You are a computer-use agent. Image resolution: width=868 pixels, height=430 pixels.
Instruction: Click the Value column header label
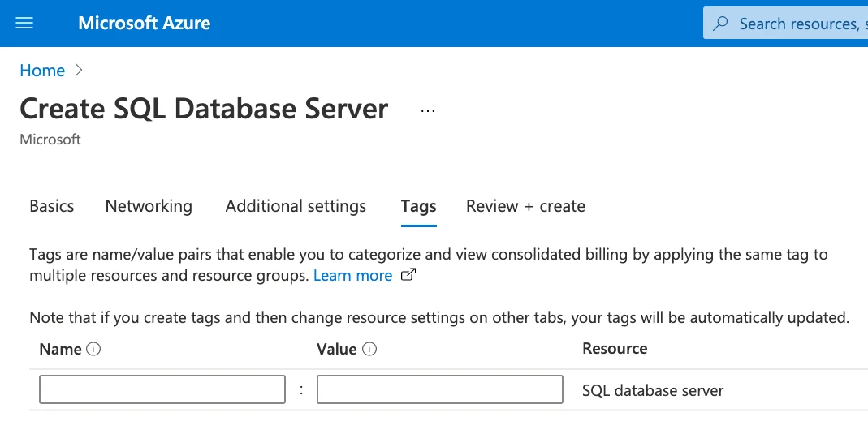pos(337,349)
